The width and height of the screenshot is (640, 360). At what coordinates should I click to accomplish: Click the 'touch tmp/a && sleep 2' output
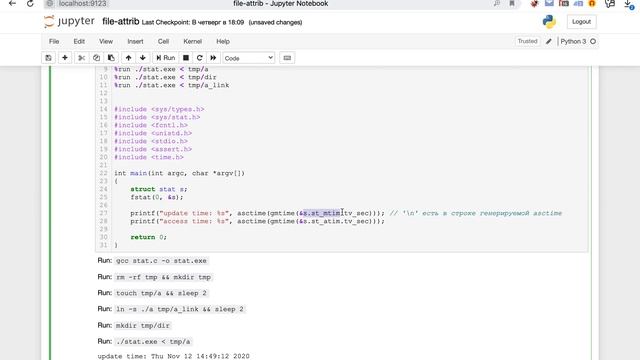click(x=161, y=293)
